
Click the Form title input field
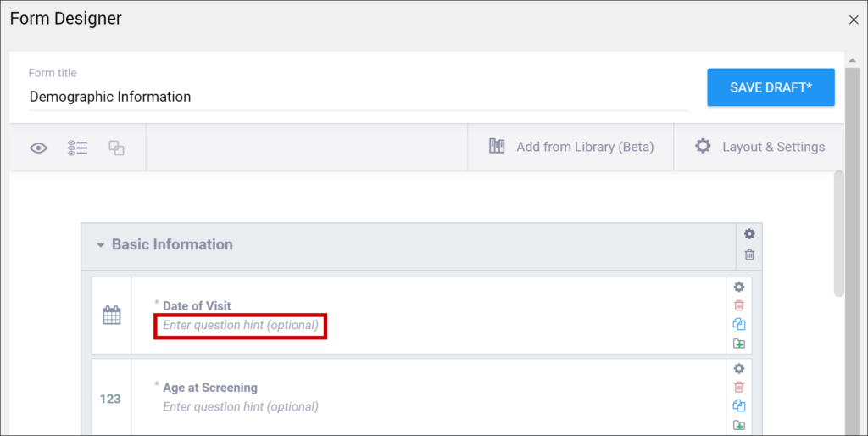[x=356, y=97]
